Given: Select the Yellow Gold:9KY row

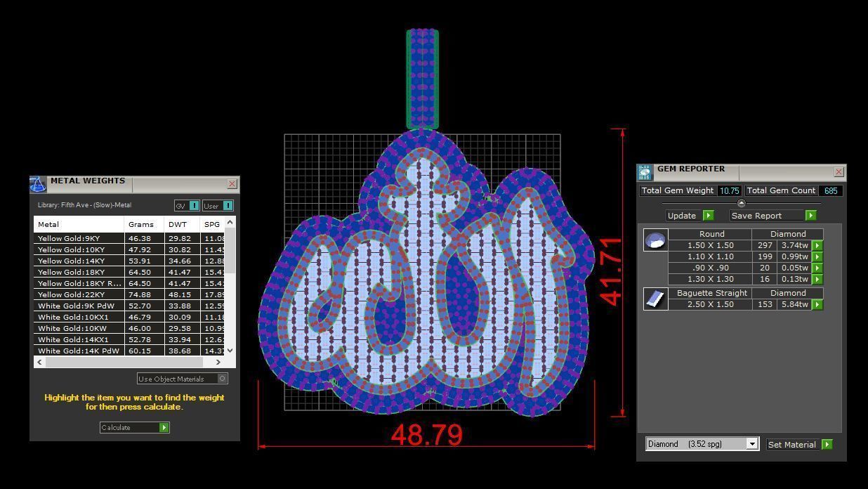Looking at the screenshot, I should pyautogui.click(x=129, y=238).
